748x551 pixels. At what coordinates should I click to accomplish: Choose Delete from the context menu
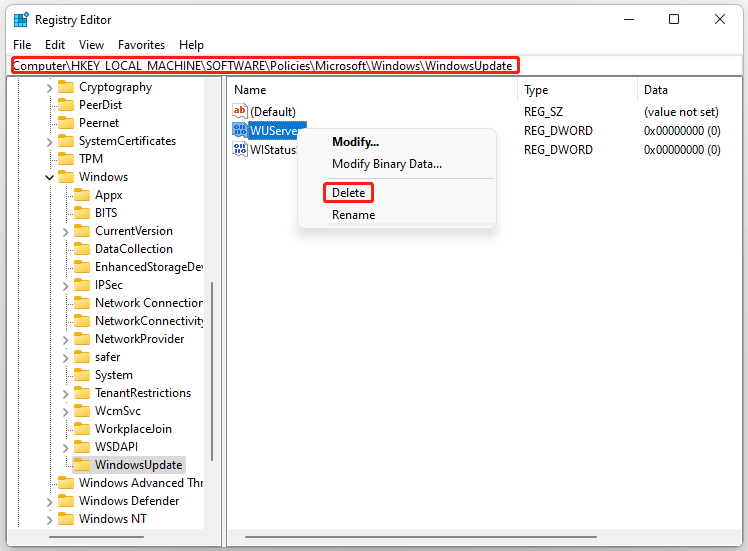[349, 193]
